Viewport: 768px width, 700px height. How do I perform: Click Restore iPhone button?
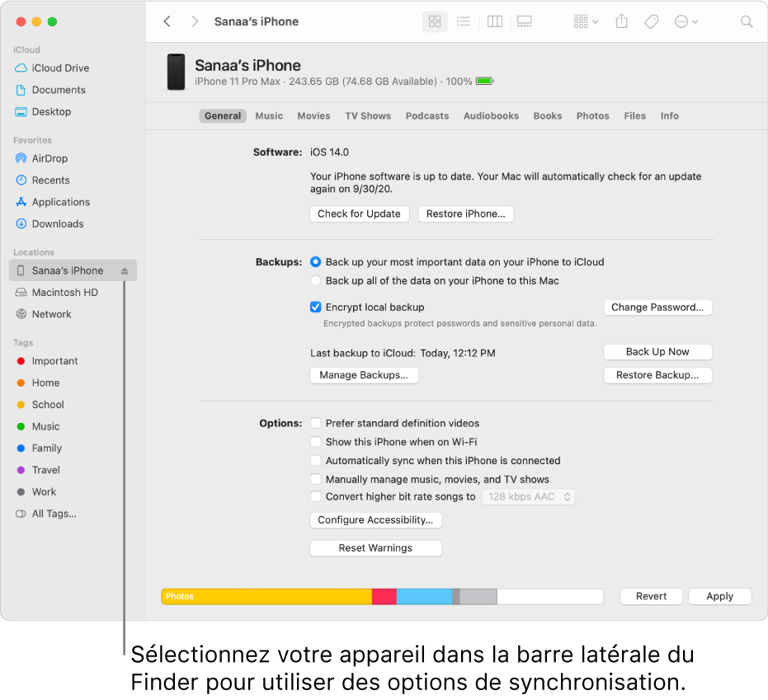pos(465,214)
